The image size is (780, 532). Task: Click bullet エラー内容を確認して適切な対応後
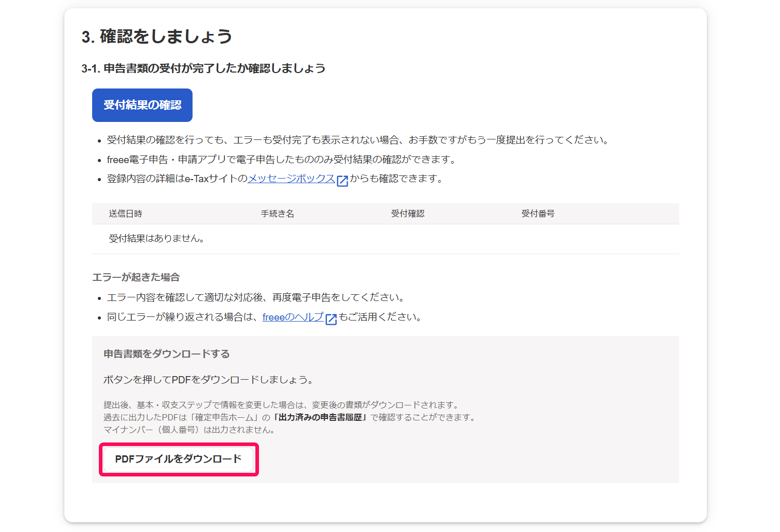pyautogui.click(x=256, y=297)
